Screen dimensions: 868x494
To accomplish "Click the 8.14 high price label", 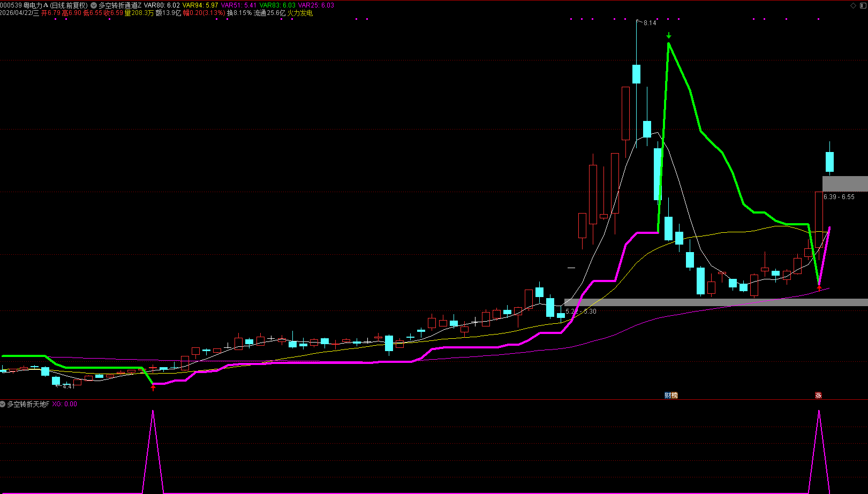I will 650,23.
